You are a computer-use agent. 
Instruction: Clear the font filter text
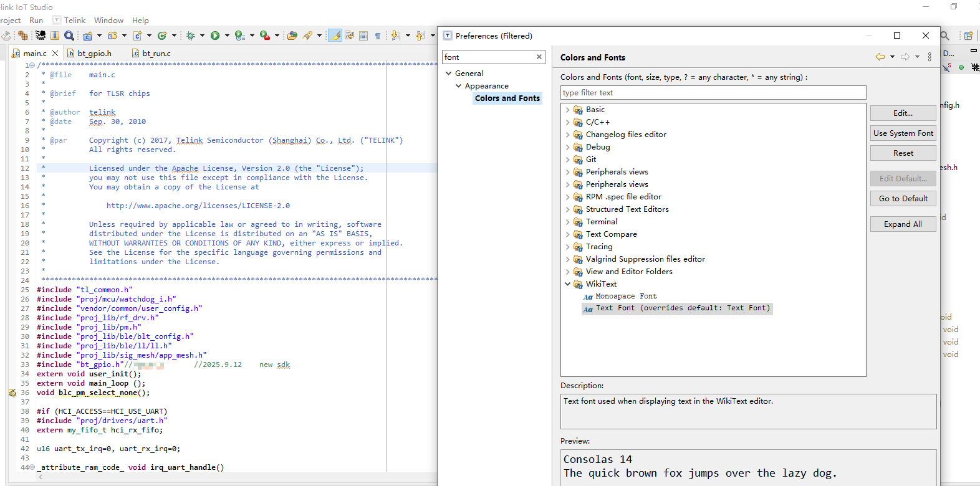coord(539,57)
